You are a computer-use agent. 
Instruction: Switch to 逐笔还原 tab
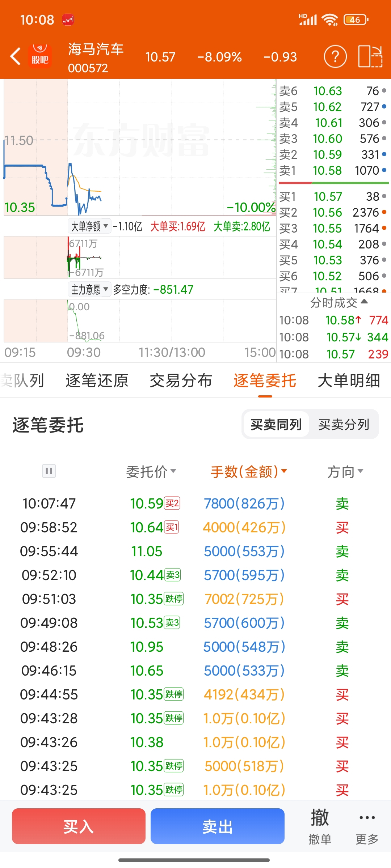(x=97, y=380)
